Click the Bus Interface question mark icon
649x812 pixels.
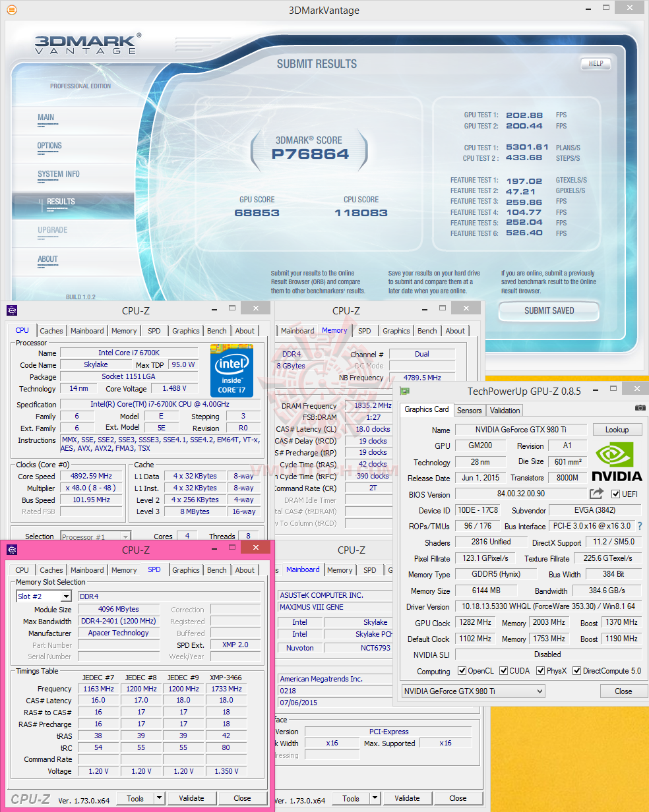point(639,526)
